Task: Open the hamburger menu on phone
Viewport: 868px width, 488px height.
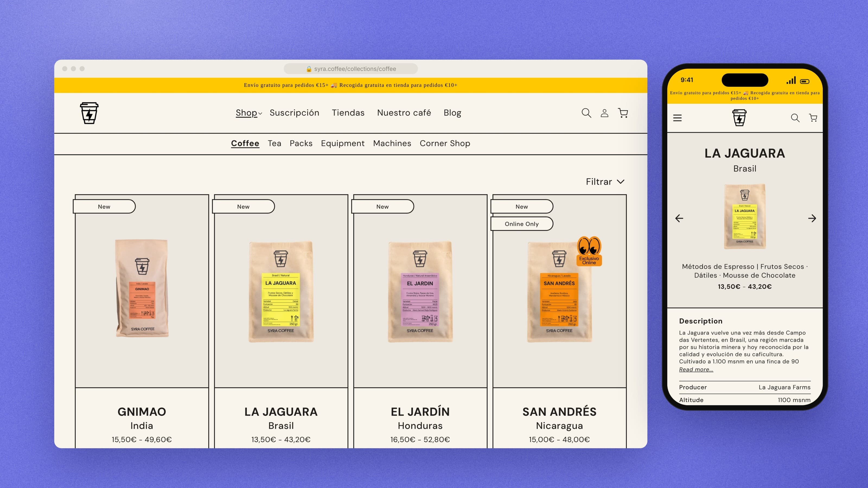Action: click(x=677, y=118)
